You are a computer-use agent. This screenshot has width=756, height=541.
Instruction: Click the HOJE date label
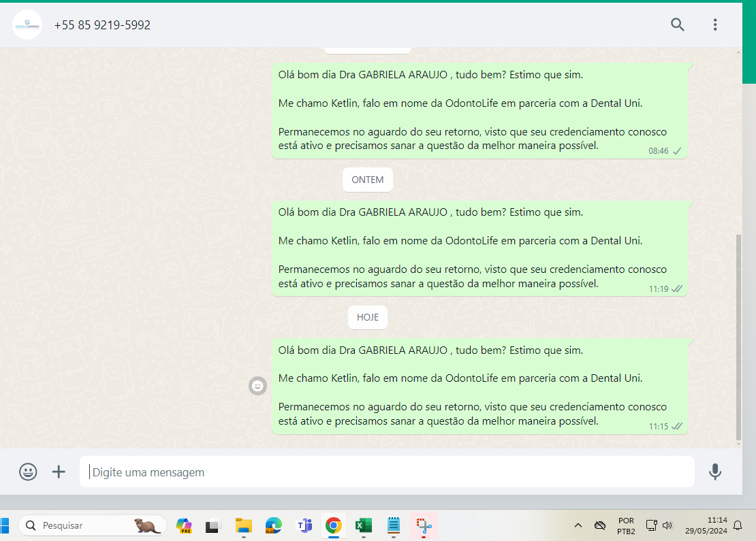click(367, 318)
